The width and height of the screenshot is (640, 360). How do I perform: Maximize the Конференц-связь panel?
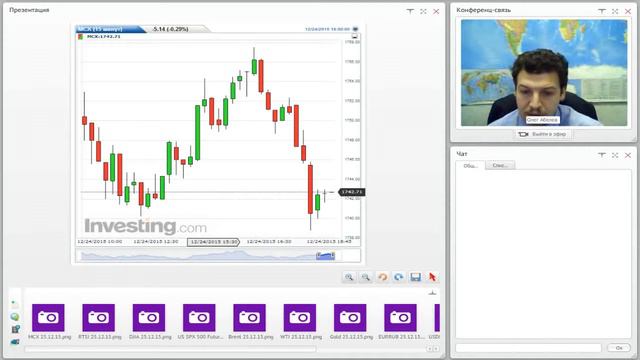coord(615,11)
